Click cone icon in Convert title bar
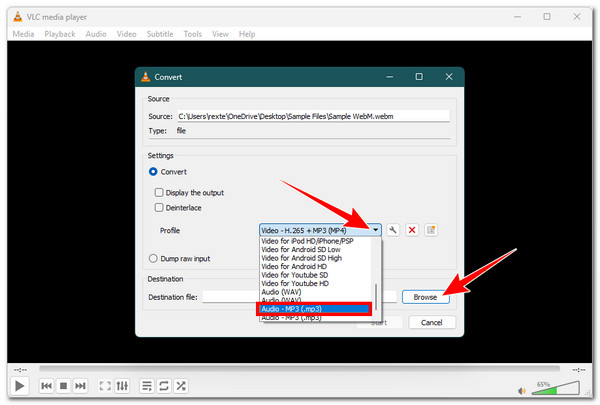 (145, 77)
